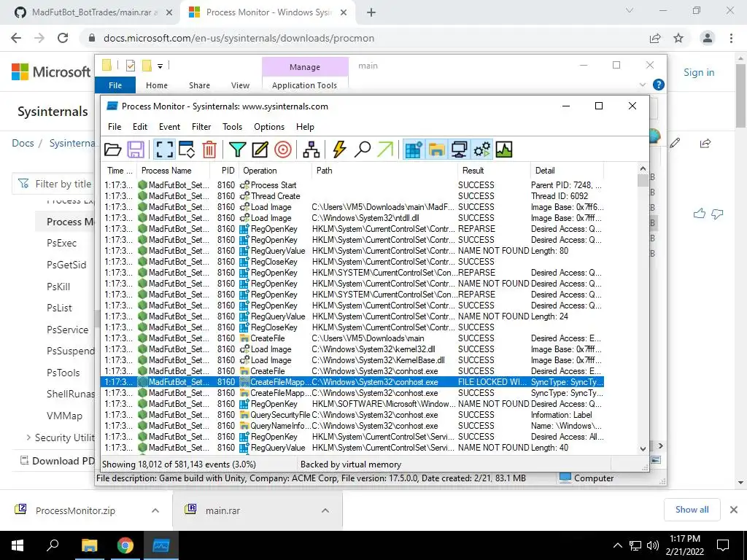Viewport: 747px width, 560px height.
Task: Open the Chrome profile avatar icon
Action: [708, 38]
